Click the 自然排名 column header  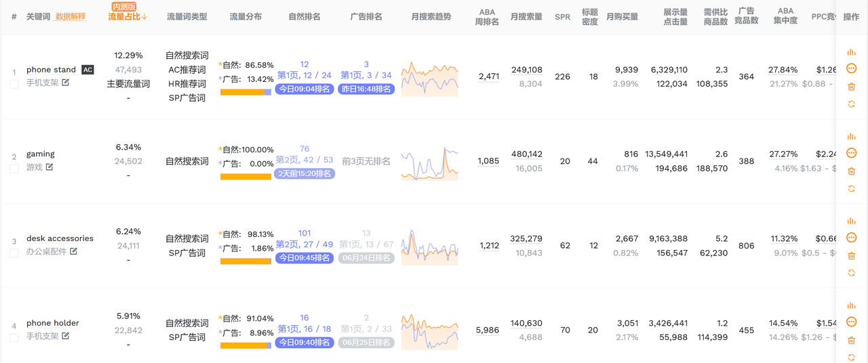[304, 16]
